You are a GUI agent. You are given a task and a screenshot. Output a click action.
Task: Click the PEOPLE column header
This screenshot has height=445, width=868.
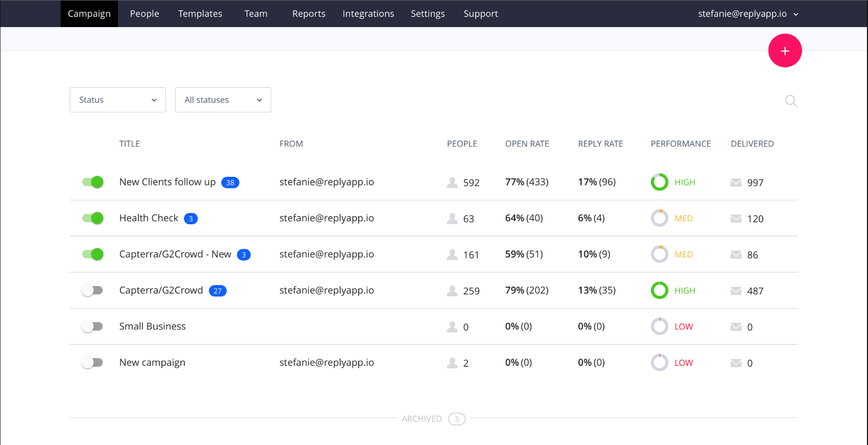click(462, 144)
